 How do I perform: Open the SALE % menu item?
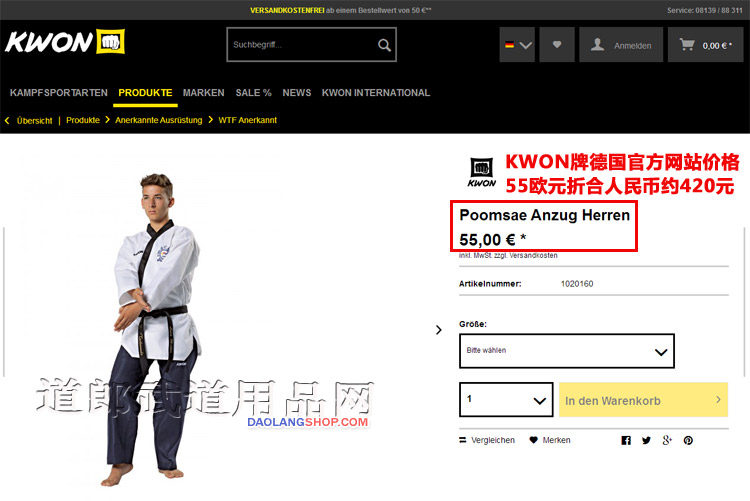[x=253, y=93]
